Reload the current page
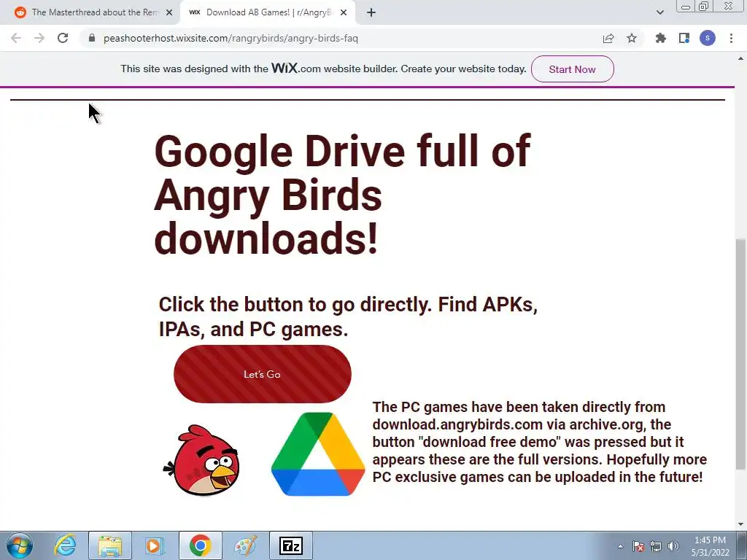 pos(63,38)
